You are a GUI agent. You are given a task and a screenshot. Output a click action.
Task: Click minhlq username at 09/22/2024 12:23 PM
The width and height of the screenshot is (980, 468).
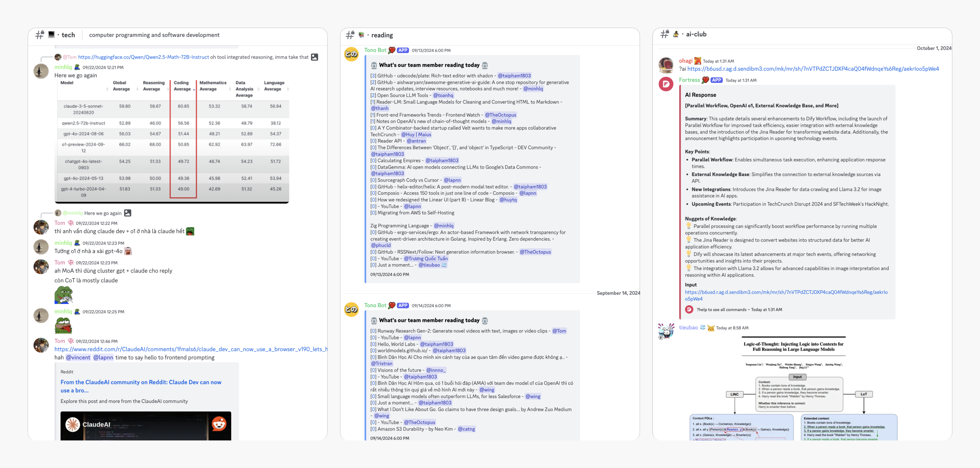click(x=63, y=243)
